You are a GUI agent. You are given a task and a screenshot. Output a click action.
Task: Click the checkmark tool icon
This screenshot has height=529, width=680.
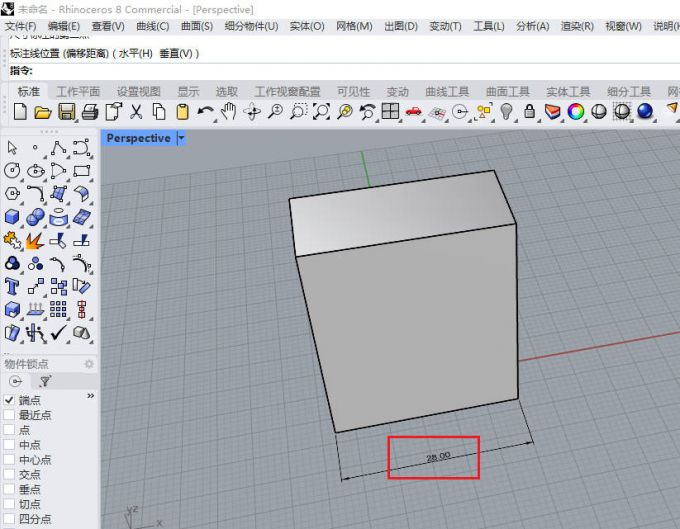point(58,333)
